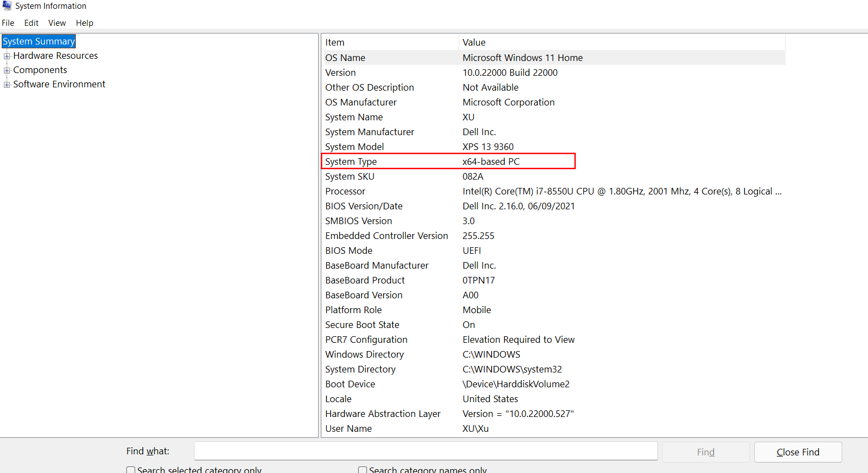Select the BIOS Mode row
The height and width of the screenshot is (473, 868).
(x=554, y=251)
